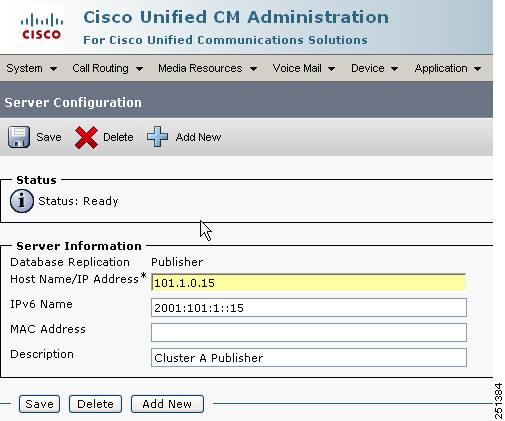Viewport: 505px width, 421px height.
Task: Click the Status info icon
Action: click(22, 201)
